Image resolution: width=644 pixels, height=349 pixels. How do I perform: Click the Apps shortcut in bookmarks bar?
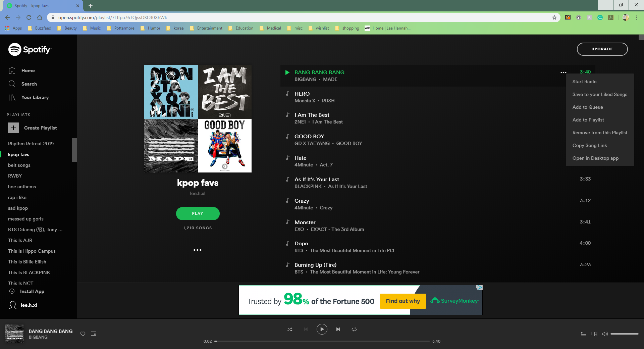pyautogui.click(x=13, y=28)
